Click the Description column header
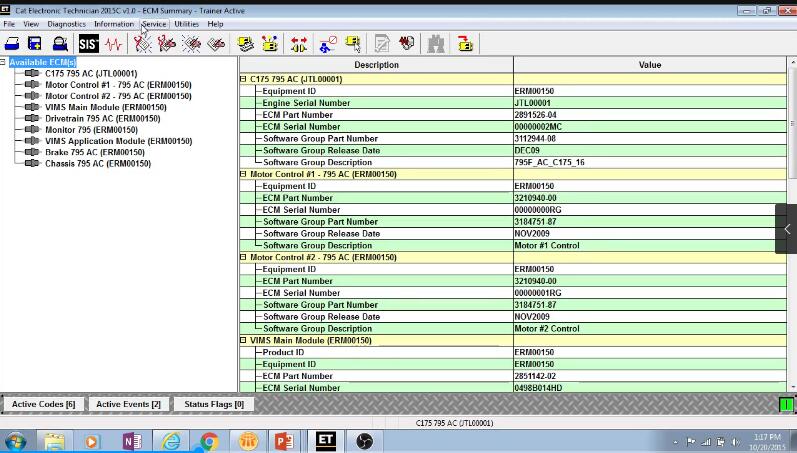 [x=376, y=65]
